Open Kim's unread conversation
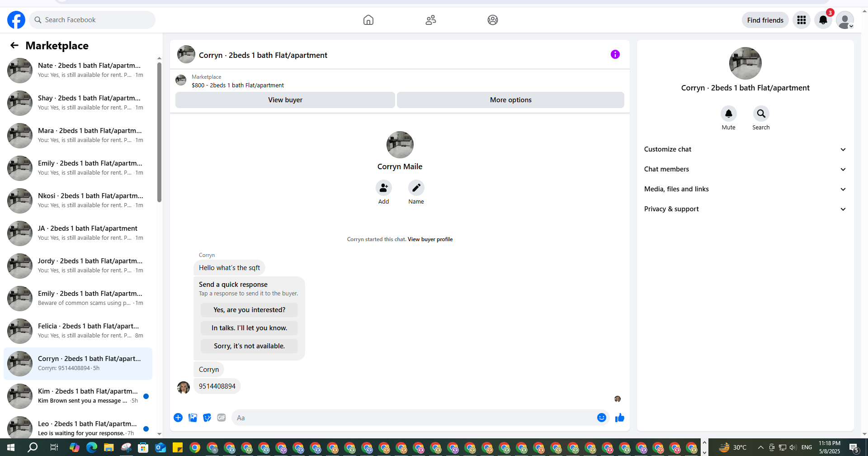 click(x=78, y=396)
